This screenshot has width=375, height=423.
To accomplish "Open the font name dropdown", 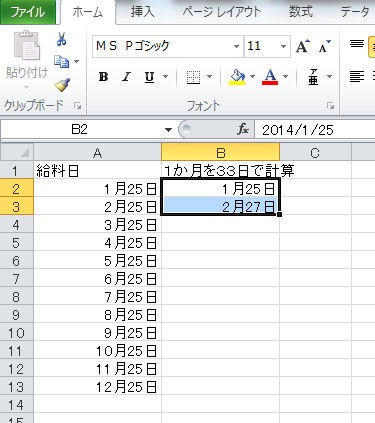I will pyautogui.click(x=236, y=46).
